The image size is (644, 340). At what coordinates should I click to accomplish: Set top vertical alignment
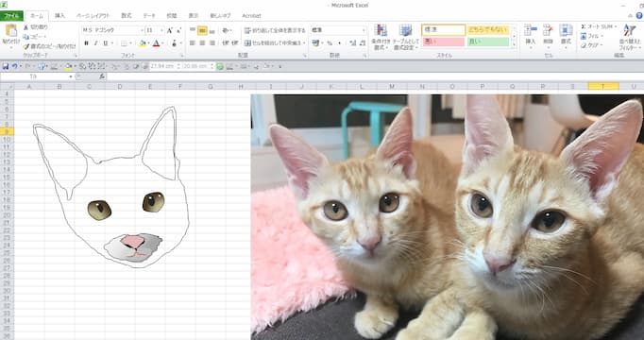193,30
